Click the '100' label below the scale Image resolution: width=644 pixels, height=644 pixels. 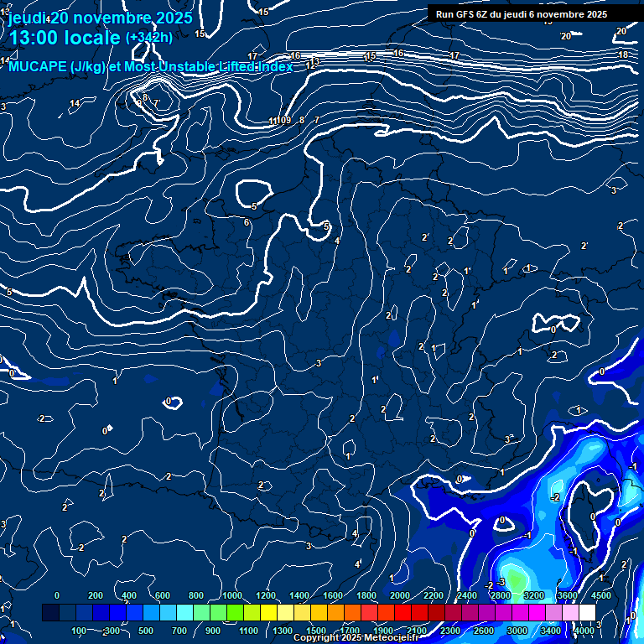(79, 631)
